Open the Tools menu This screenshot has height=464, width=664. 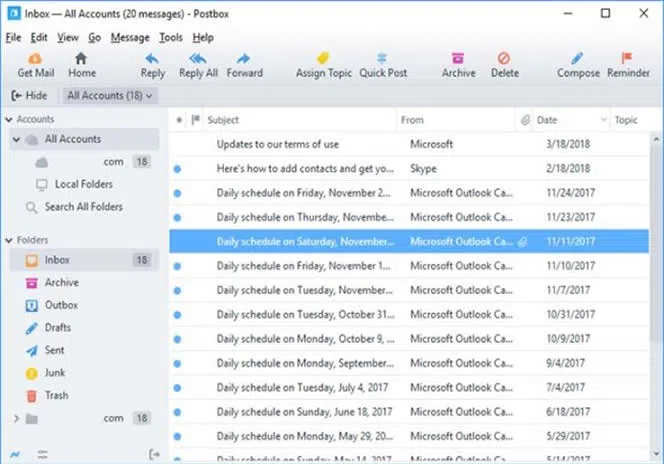tap(171, 37)
